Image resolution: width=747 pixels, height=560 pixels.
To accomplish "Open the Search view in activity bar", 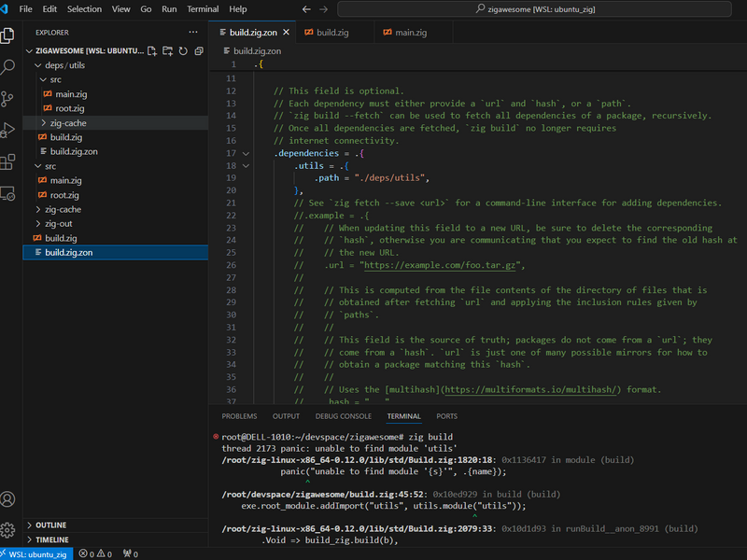I will (9, 67).
